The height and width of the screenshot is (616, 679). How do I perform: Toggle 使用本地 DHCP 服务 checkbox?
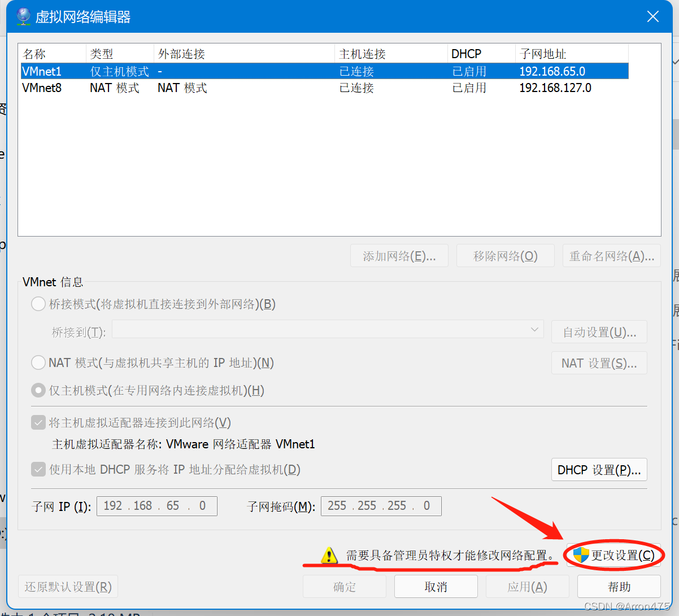click(x=38, y=470)
